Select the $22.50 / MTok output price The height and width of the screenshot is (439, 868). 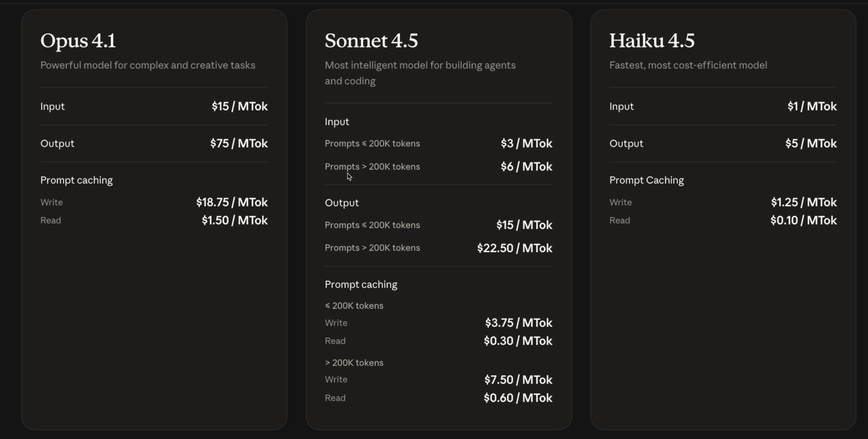coord(514,248)
